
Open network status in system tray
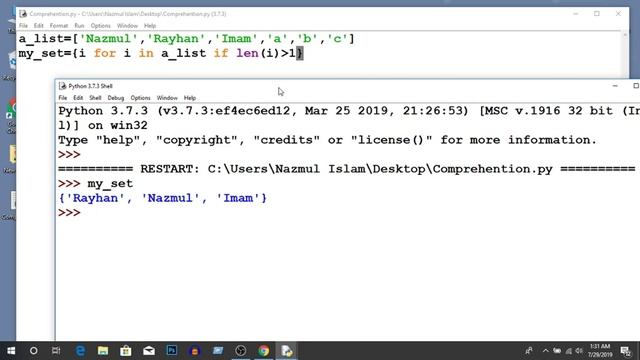click(x=569, y=351)
